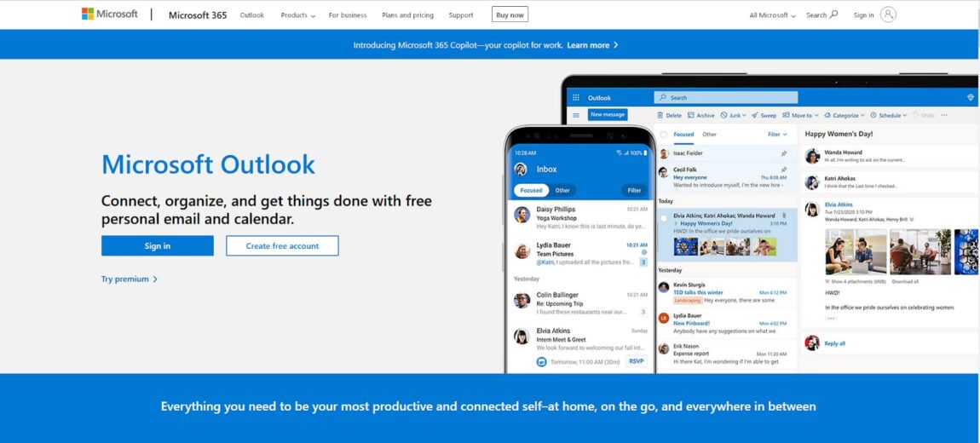This screenshot has height=443, width=980.
Task: Switch to Focused tab in tablet Outlook
Action: pos(683,135)
